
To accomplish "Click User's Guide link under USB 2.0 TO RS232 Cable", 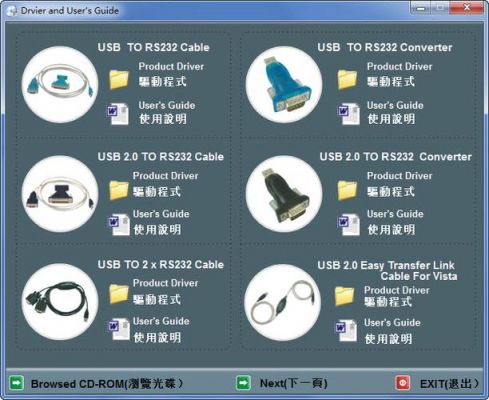I will tap(161, 214).
